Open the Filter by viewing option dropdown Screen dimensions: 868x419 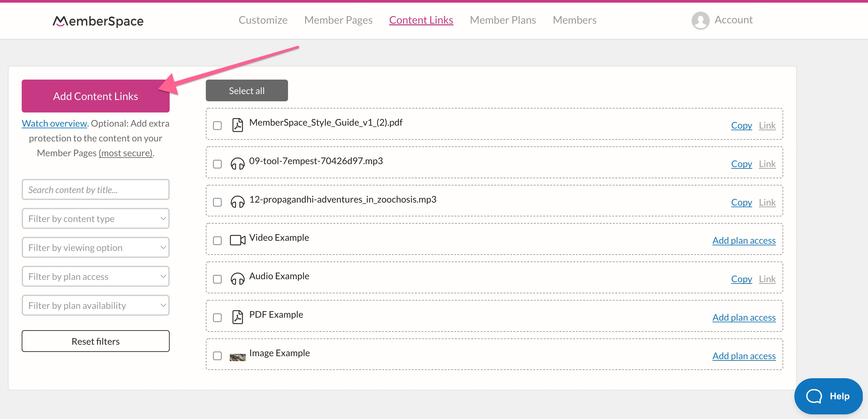[95, 247]
